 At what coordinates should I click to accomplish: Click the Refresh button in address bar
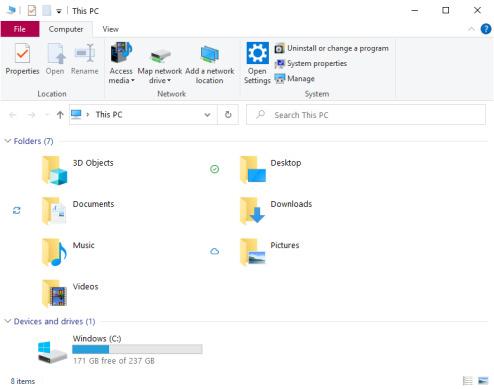pyautogui.click(x=228, y=115)
